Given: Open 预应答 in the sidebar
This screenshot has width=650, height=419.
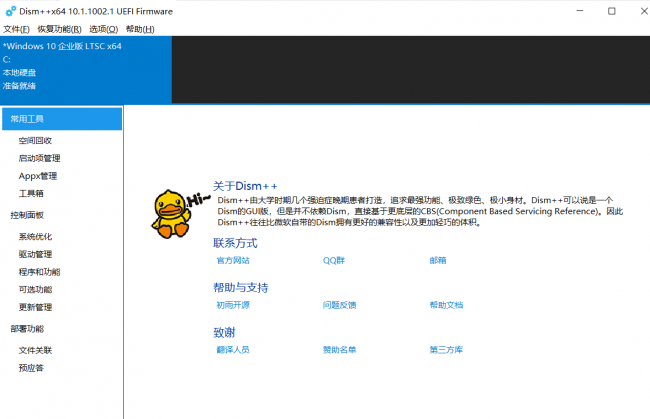Looking at the screenshot, I should tap(31, 368).
